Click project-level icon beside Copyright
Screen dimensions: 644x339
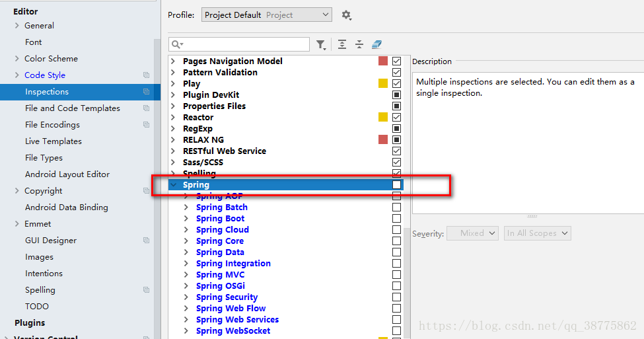[x=146, y=191]
